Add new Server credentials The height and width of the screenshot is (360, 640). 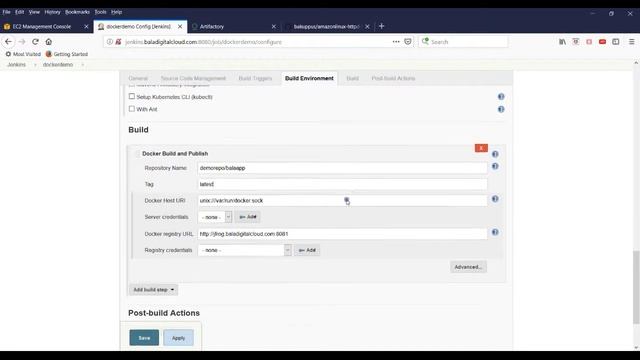coord(247,217)
